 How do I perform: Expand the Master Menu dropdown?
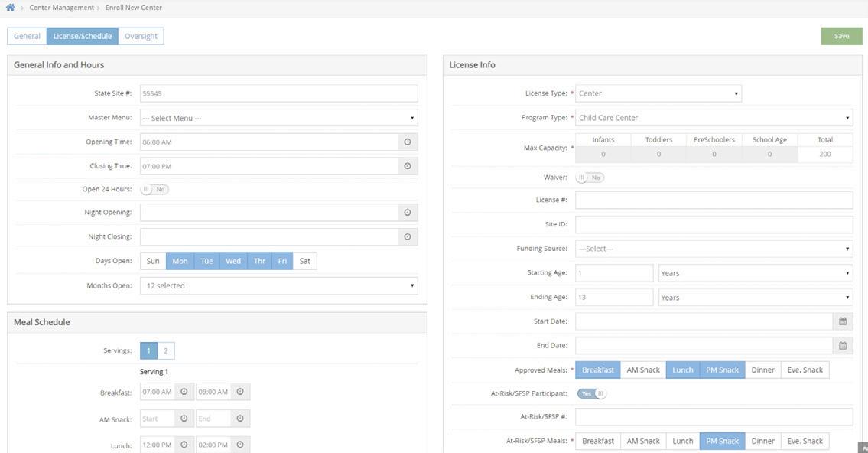pyautogui.click(x=279, y=118)
